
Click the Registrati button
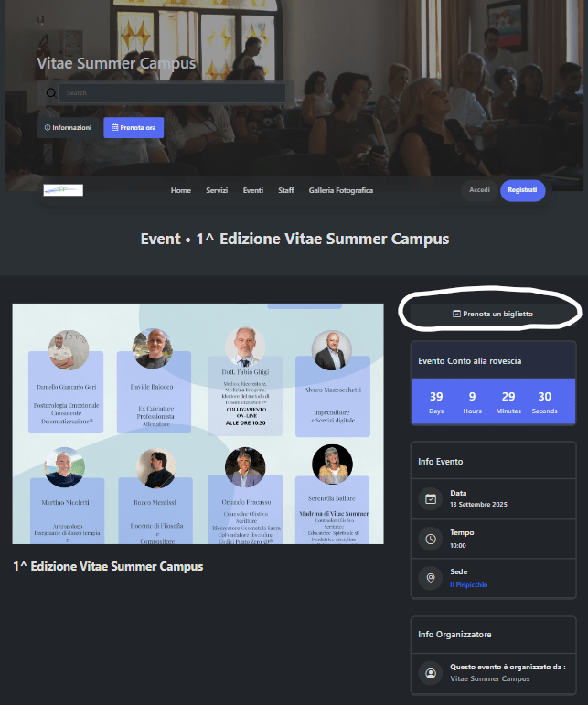click(x=522, y=190)
